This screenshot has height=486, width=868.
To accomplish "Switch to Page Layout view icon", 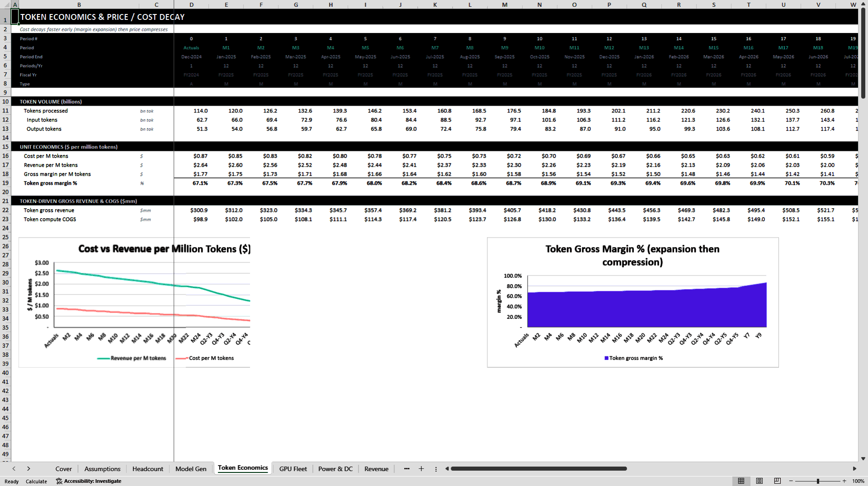I will [759, 481].
